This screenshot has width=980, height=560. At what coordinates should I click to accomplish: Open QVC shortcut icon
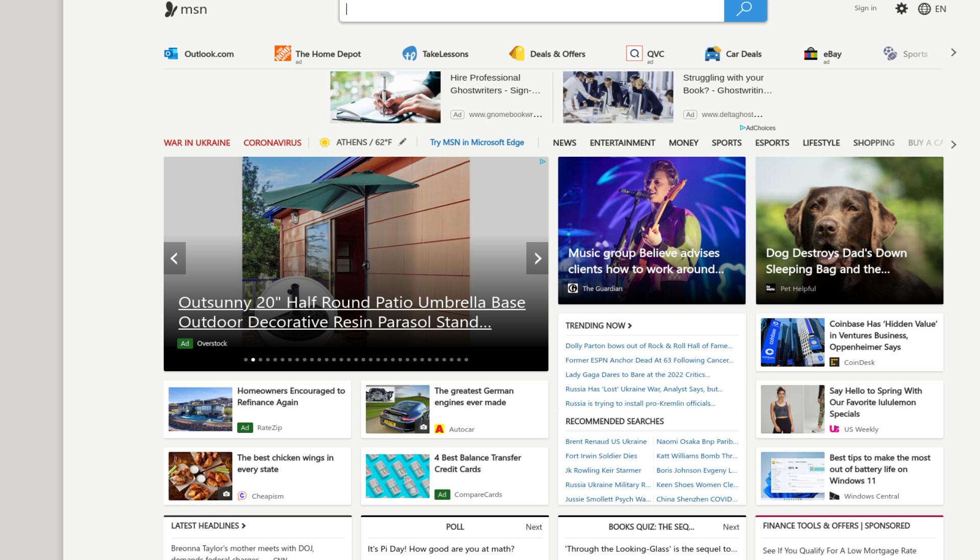pyautogui.click(x=634, y=53)
